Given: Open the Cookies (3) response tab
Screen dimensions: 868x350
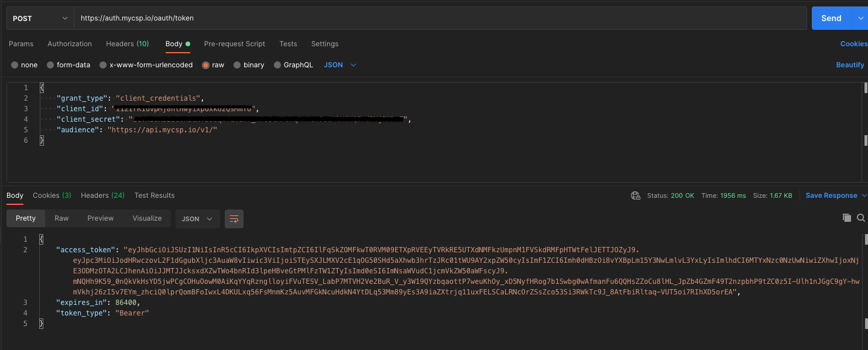Looking at the screenshot, I should (52, 195).
